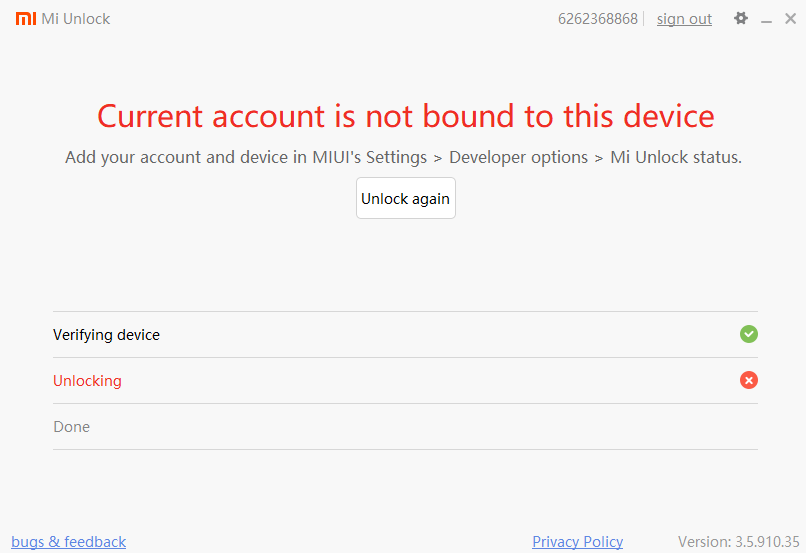
Task: Open the Privacy Policy link
Action: click(577, 542)
